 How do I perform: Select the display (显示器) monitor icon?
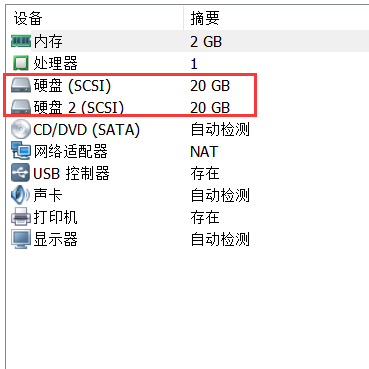[x=21, y=239]
